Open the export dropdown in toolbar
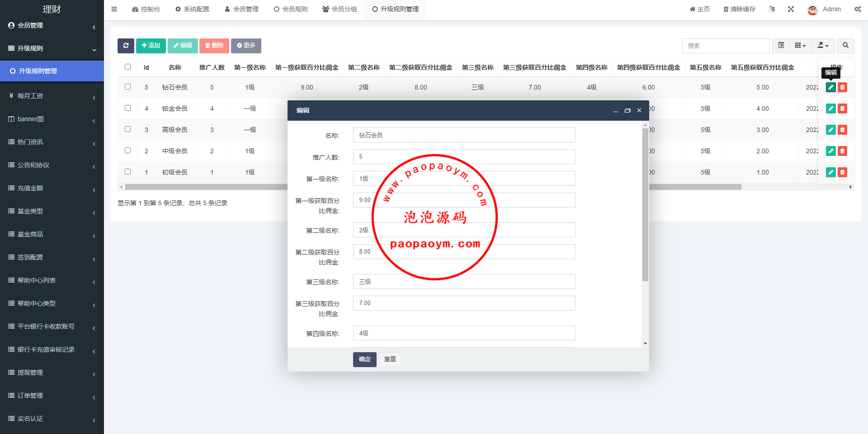Screen dimensions: 868x434 point(823,46)
